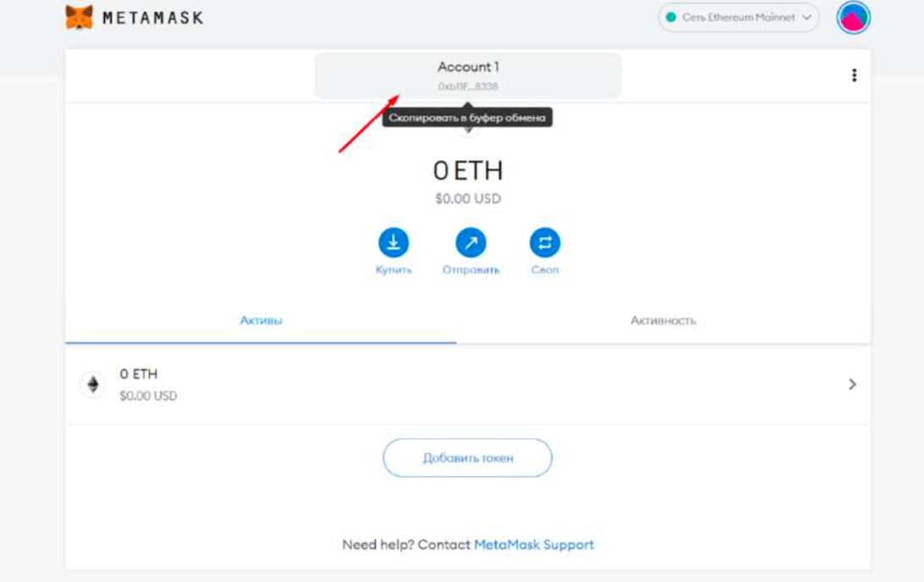Click the large 0 ETH balance
This screenshot has width=924, height=582.
(468, 171)
